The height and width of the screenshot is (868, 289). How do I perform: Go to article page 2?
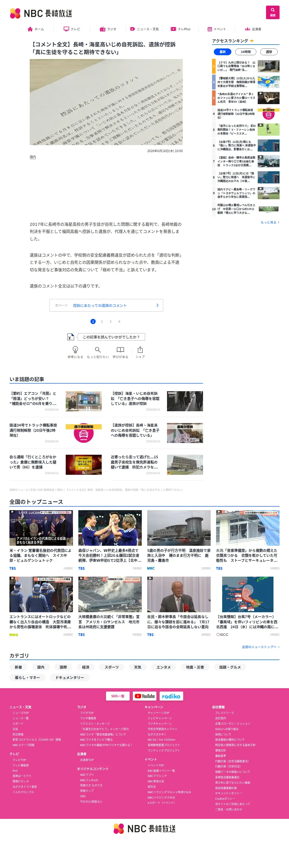point(102,322)
